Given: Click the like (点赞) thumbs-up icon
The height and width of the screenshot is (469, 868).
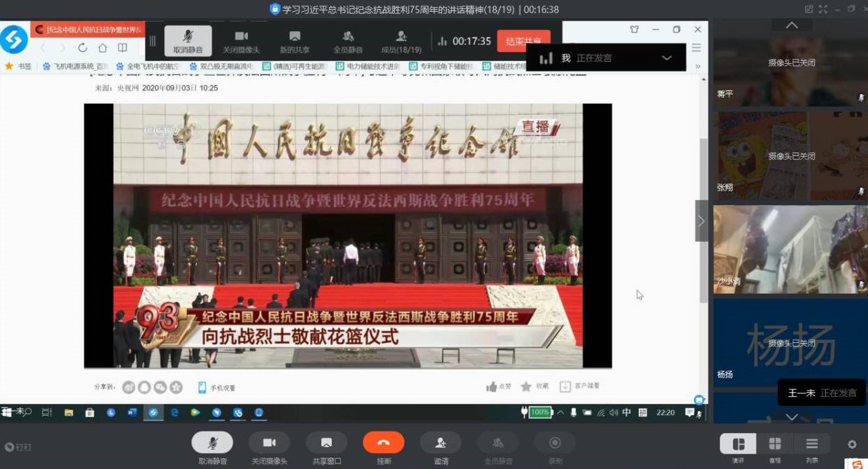Looking at the screenshot, I should point(492,387).
